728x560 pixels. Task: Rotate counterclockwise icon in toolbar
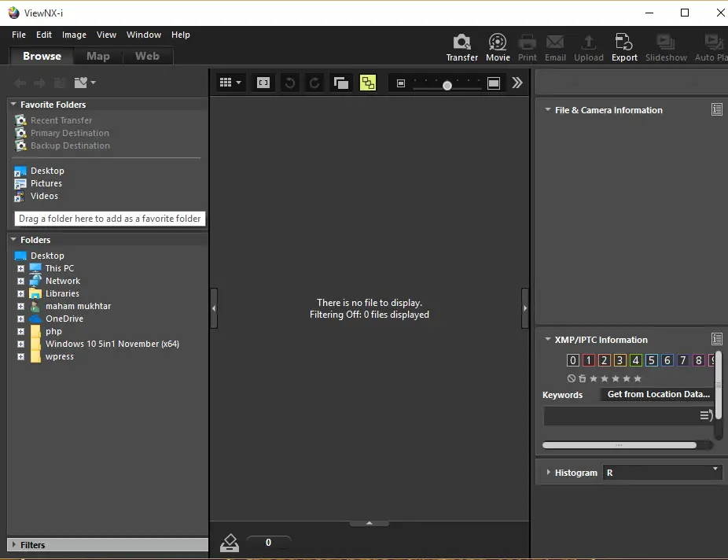(x=290, y=83)
